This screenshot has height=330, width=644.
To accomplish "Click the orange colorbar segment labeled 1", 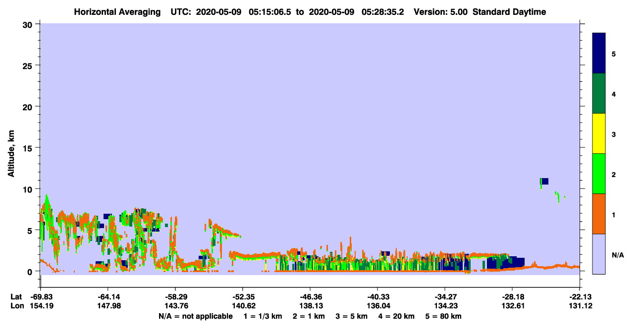I will click(599, 214).
